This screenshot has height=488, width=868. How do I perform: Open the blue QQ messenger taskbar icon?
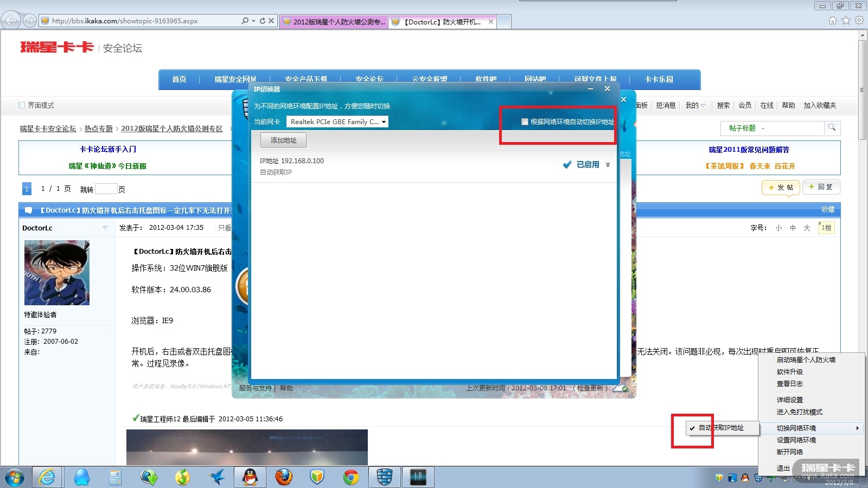[82, 477]
